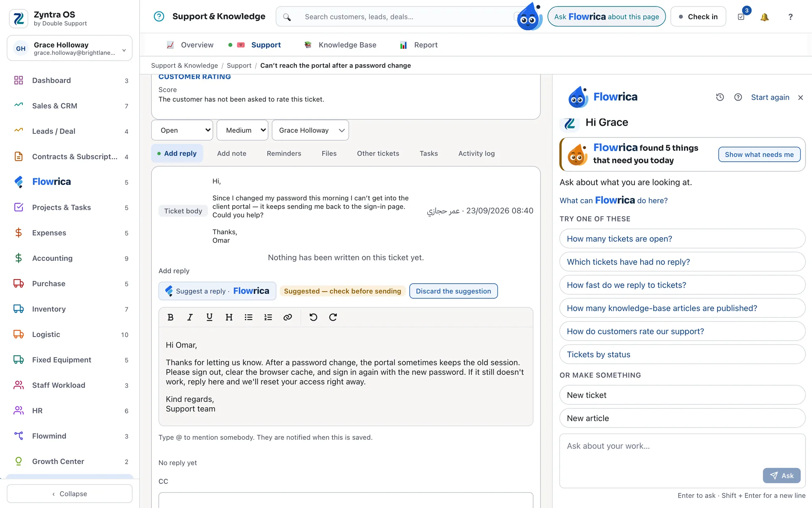Expand the Grace Holloway account switcher
The height and width of the screenshot is (508, 812).
pyautogui.click(x=69, y=48)
